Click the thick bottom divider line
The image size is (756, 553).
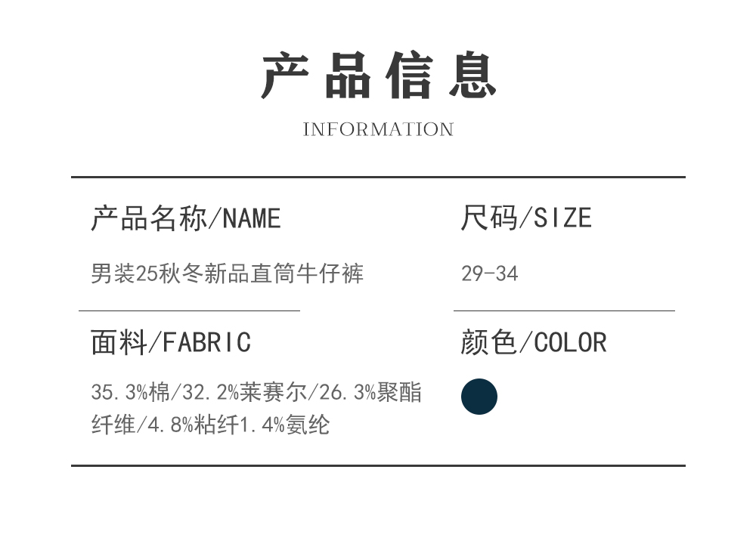(378, 465)
